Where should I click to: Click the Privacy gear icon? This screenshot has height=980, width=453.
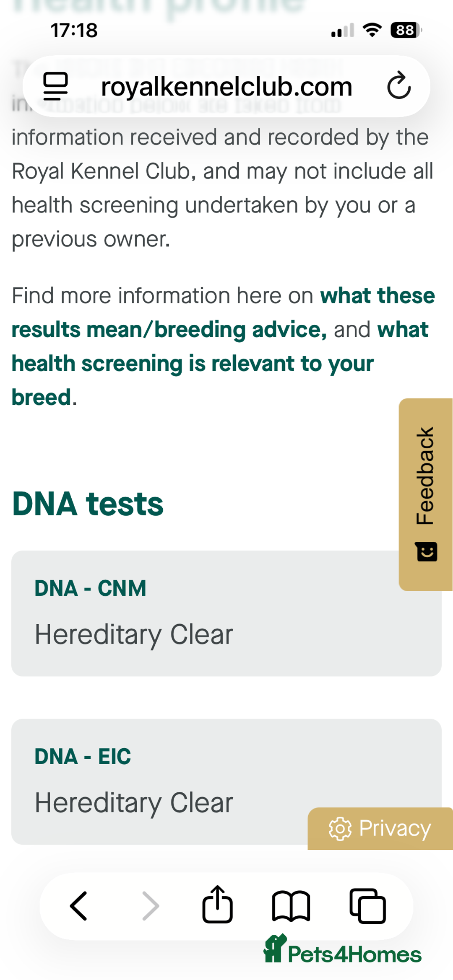340,829
